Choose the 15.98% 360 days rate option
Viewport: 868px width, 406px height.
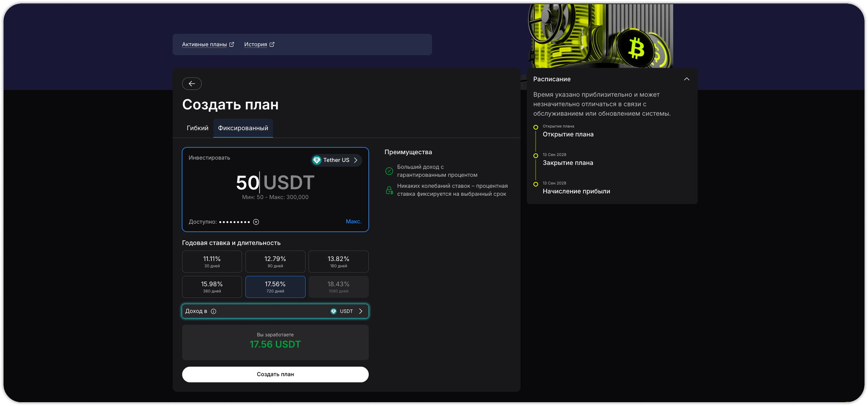click(212, 287)
